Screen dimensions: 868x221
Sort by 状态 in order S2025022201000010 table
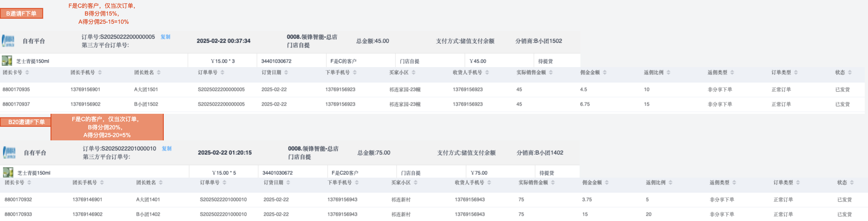pos(852,183)
